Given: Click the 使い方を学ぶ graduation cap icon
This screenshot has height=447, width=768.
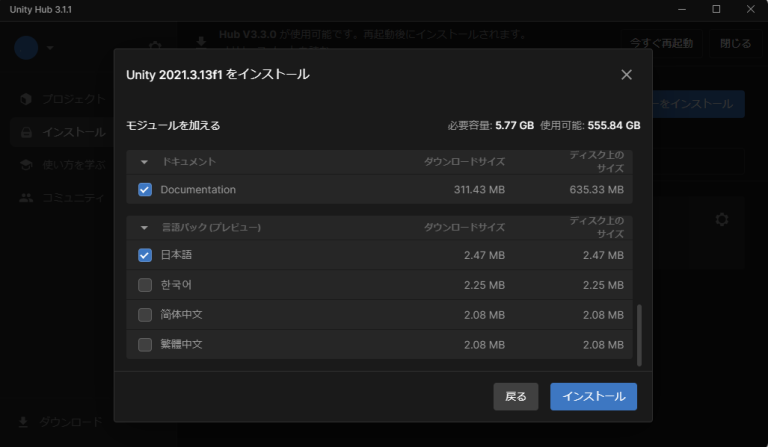Looking at the screenshot, I should pos(26,164).
